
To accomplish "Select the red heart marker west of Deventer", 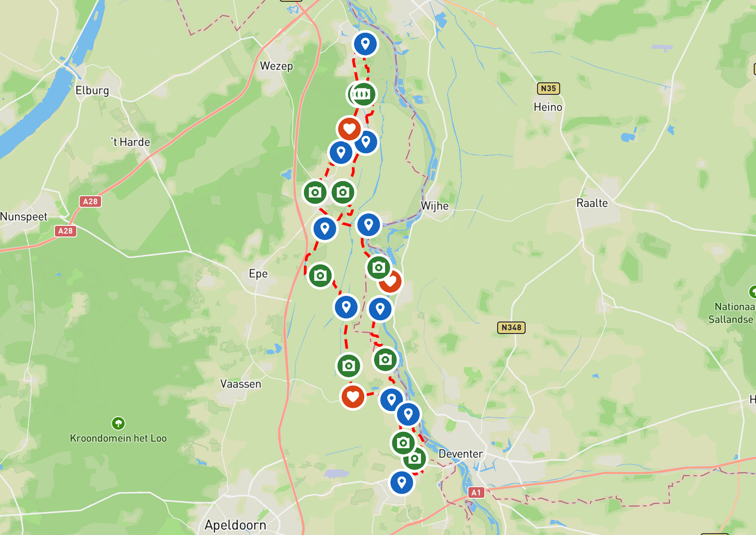I will pyautogui.click(x=353, y=397).
